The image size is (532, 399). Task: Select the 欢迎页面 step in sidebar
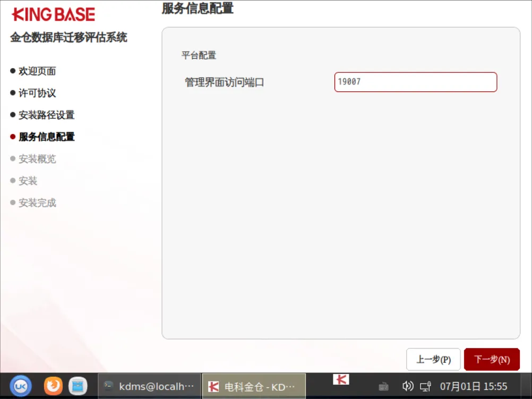pos(37,71)
